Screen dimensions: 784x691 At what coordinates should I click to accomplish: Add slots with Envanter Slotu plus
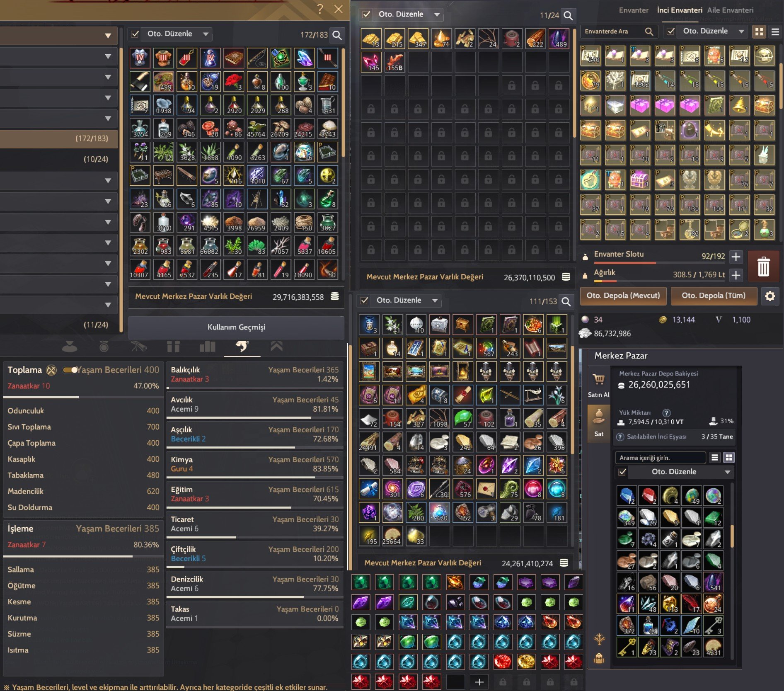[736, 257]
